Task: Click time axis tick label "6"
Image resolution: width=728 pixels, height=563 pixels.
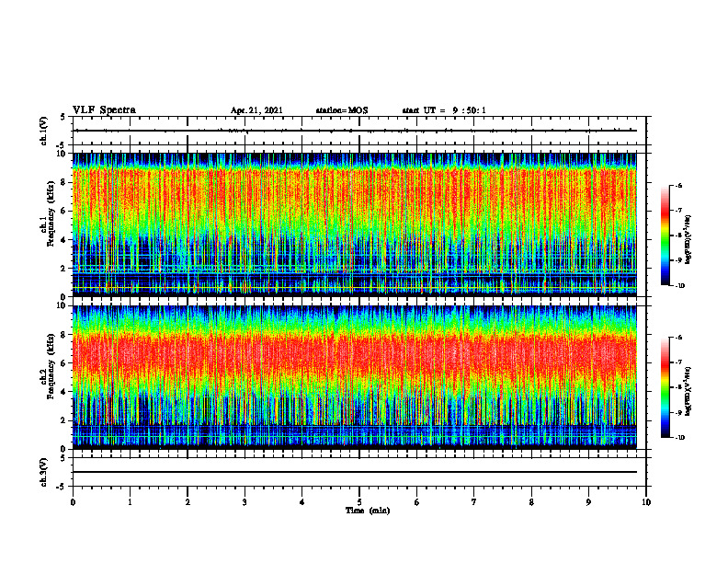Action: [417, 502]
